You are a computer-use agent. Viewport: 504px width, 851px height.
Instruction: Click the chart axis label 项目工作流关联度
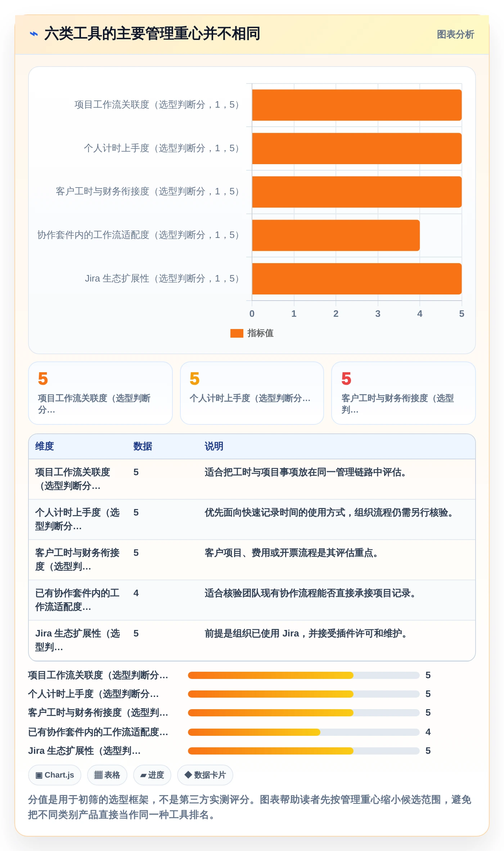157,105
